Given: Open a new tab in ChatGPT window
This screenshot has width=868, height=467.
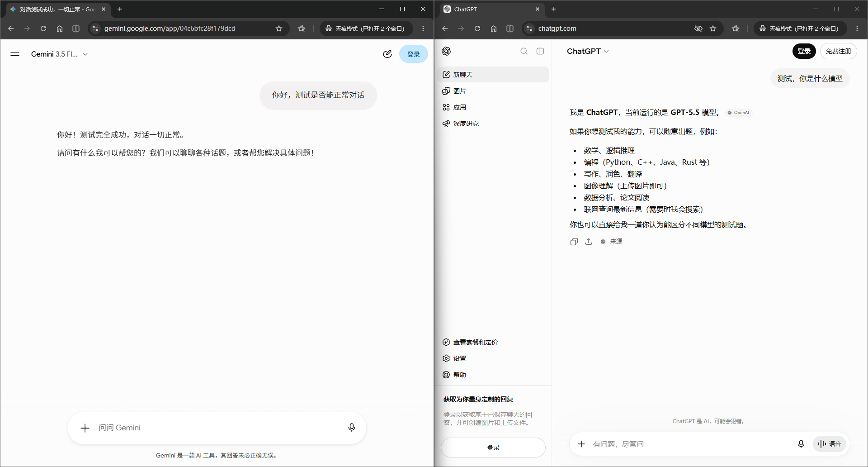Looking at the screenshot, I should coord(554,9).
